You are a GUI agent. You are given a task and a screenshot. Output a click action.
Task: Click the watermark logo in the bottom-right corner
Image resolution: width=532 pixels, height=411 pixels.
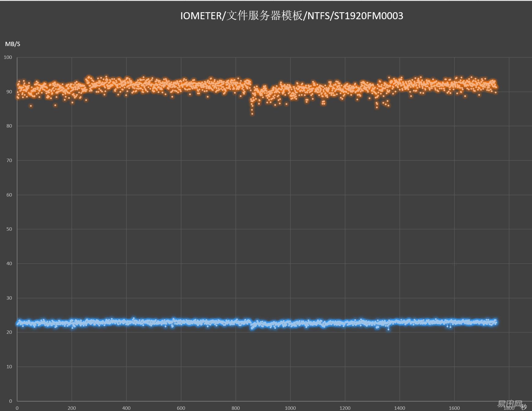pos(509,404)
